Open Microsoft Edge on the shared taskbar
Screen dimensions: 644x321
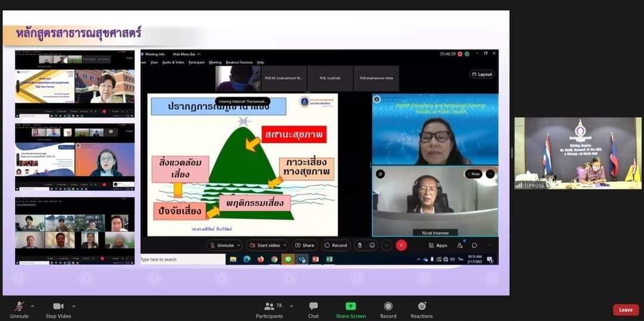tap(247, 260)
